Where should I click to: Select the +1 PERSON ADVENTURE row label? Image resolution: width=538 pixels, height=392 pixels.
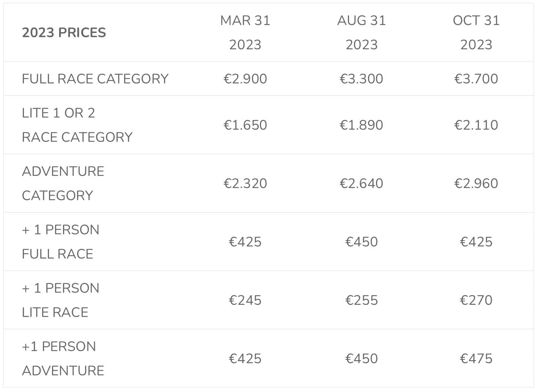click(x=63, y=359)
